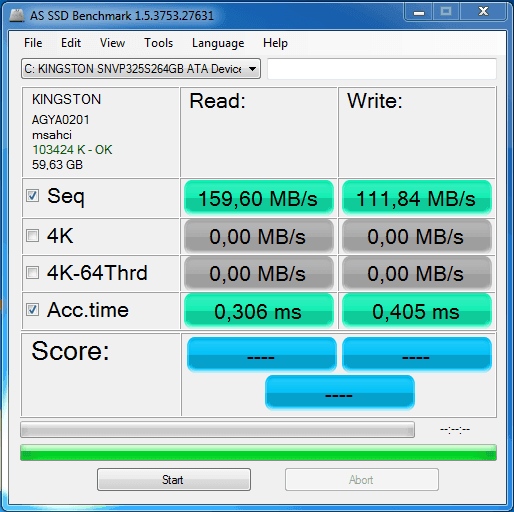Open the Language menu
This screenshot has height=512, width=514.
coord(218,43)
